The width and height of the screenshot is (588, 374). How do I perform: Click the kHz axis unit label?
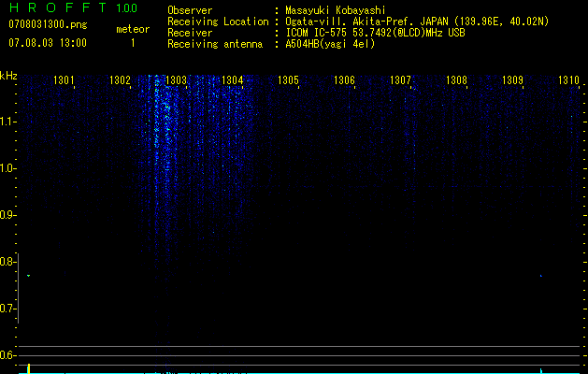[8, 76]
